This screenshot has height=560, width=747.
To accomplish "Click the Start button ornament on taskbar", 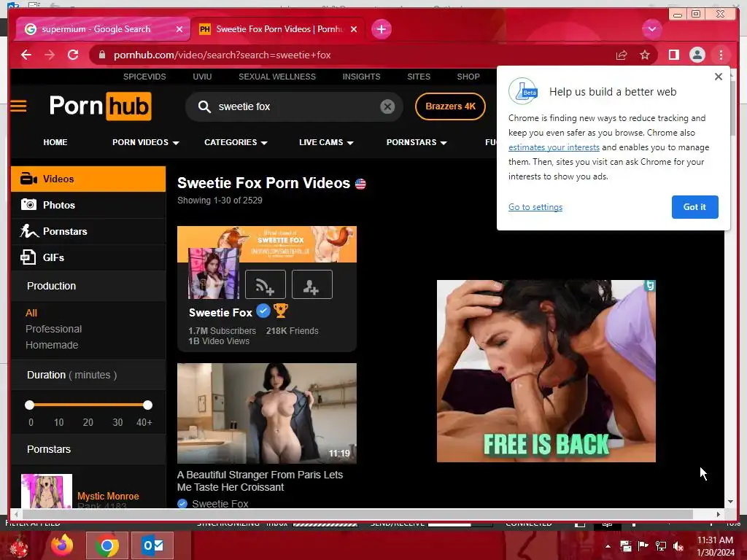I will point(19,545).
